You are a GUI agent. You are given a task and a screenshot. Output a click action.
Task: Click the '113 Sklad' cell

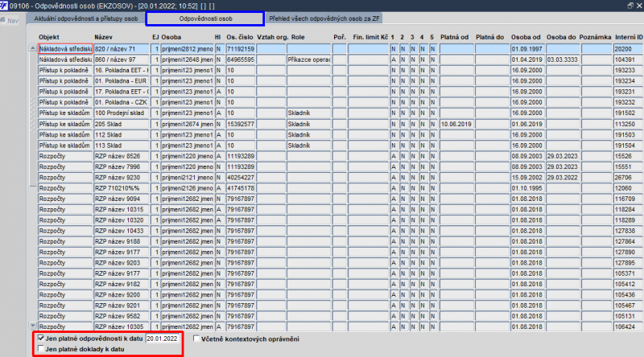(122, 146)
